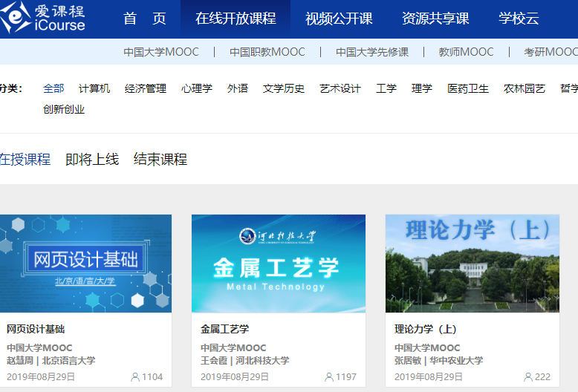The height and width of the screenshot is (392, 578).
Task: Filter courses by 创新创业
Action: pos(64,109)
